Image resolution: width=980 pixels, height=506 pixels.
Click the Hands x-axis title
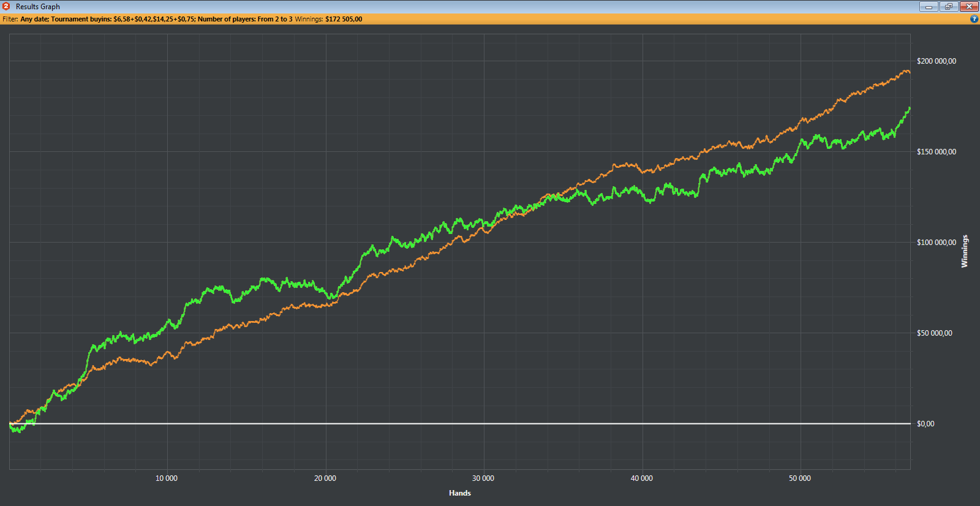click(460, 493)
